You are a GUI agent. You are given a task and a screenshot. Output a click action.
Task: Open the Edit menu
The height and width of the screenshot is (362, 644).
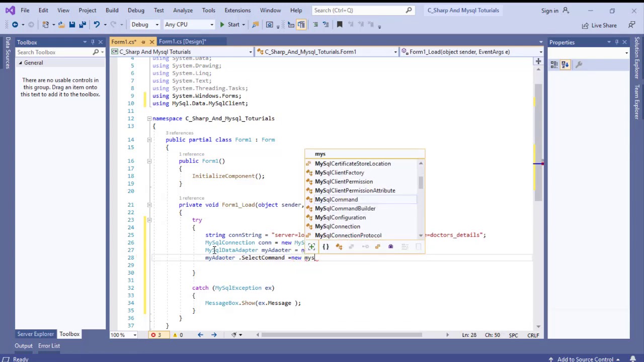43,10
